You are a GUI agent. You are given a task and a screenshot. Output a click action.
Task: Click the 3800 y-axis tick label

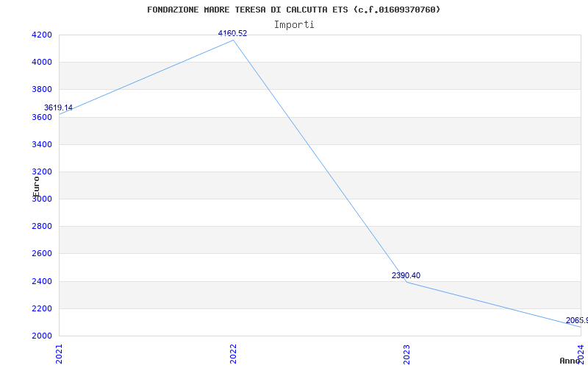42,90
